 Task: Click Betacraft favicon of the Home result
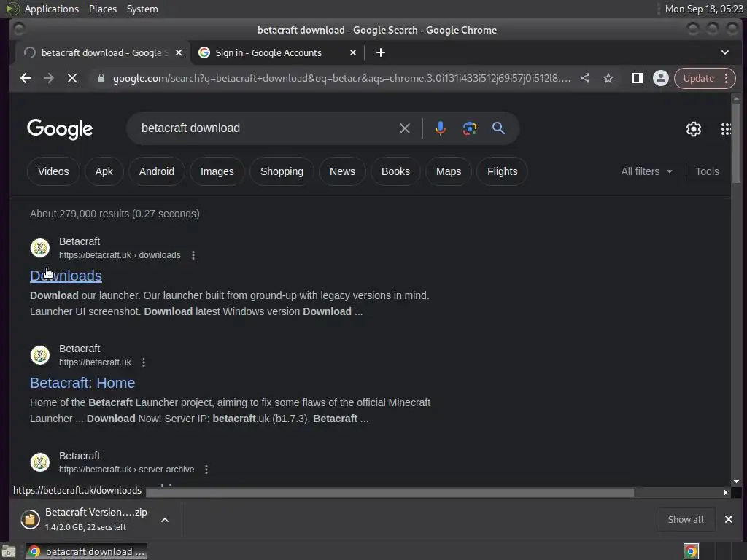40,355
